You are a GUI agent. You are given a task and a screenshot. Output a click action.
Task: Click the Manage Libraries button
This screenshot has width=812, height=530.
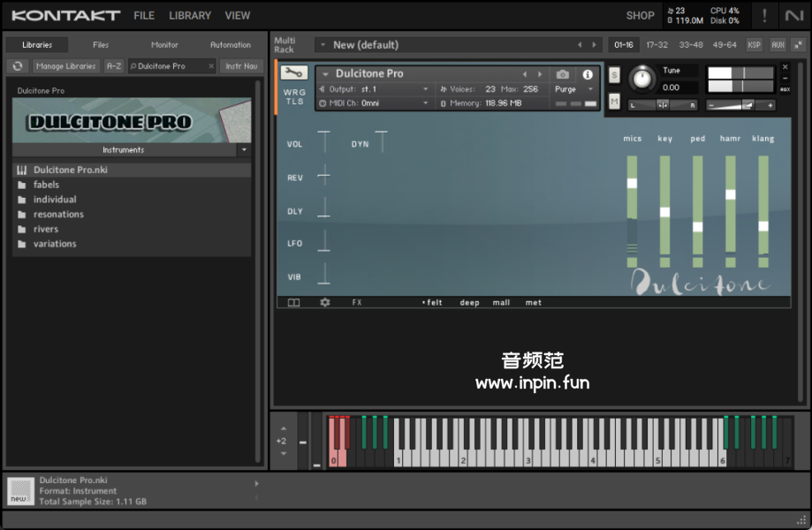[x=66, y=66]
